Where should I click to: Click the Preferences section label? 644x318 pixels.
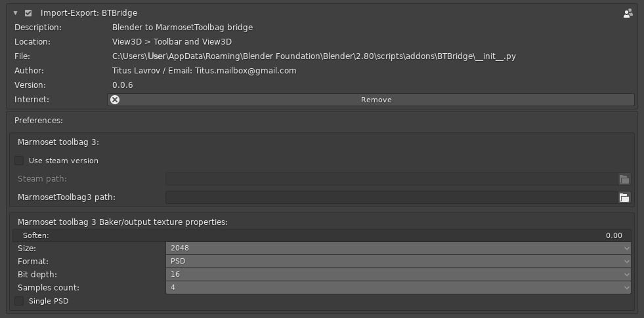pyautogui.click(x=39, y=121)
